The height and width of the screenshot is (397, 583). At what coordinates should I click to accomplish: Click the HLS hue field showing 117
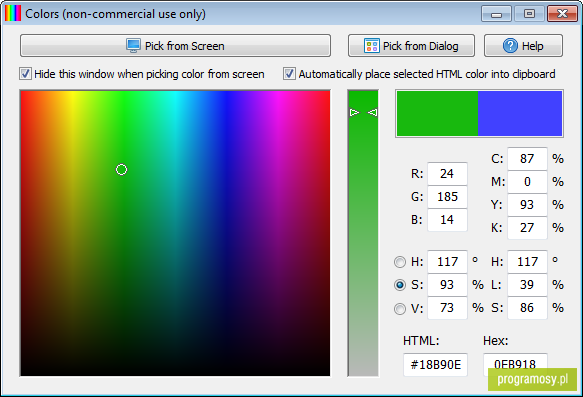pos(527,262)
